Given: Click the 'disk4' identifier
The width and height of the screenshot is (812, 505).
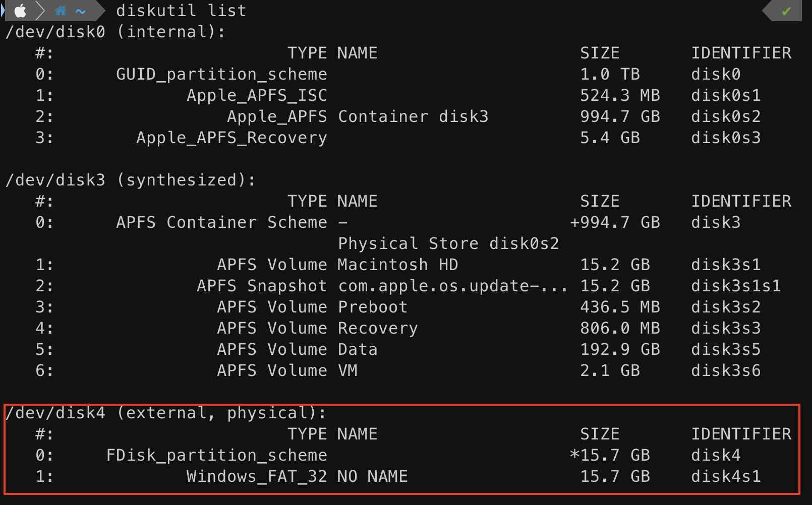Looking at the screenshot, I should [x=716, y=455].
